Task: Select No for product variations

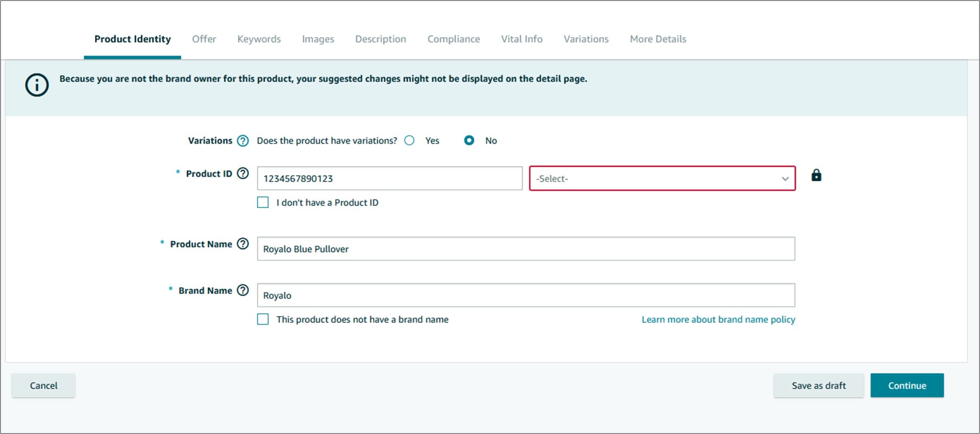Action: pyautogui.click(x=469, y=141)
